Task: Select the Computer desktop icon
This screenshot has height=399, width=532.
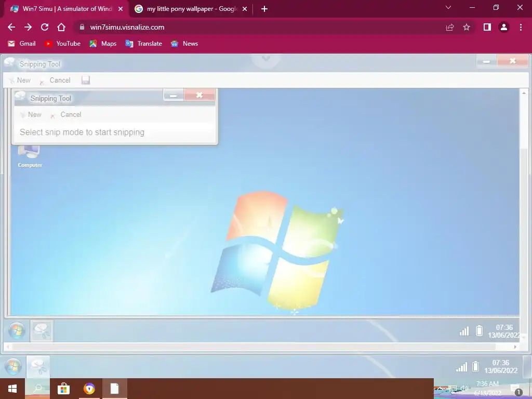Action: (30, 156)
